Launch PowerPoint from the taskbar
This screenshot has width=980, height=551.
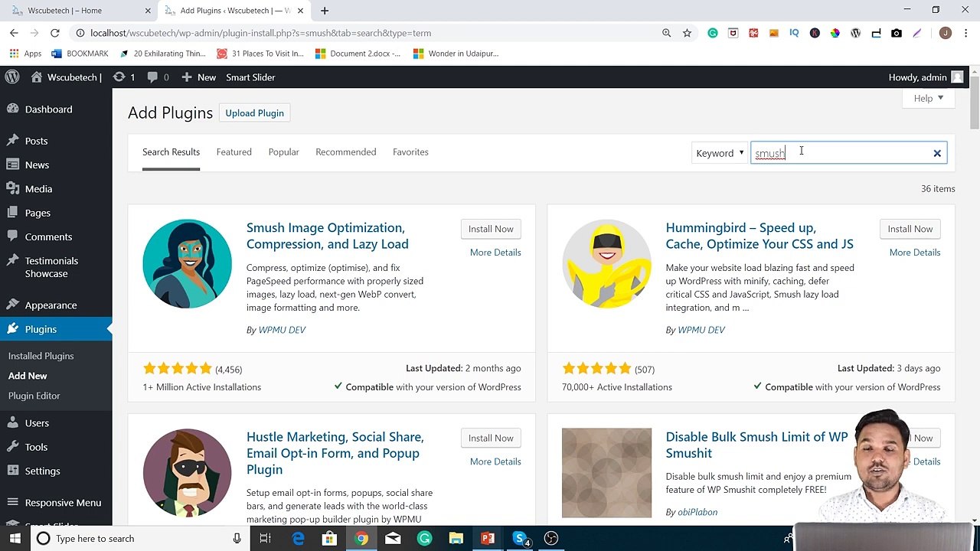point(488,538)
